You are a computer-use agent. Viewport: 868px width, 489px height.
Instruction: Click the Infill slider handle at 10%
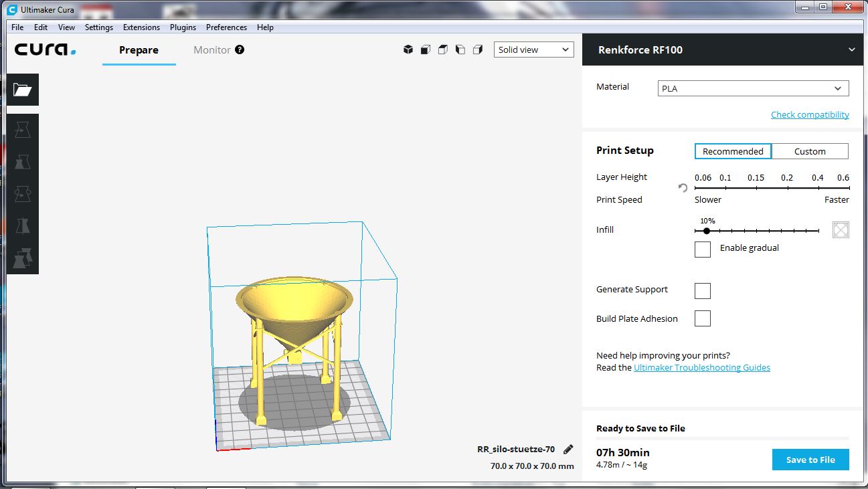point(707,231)
